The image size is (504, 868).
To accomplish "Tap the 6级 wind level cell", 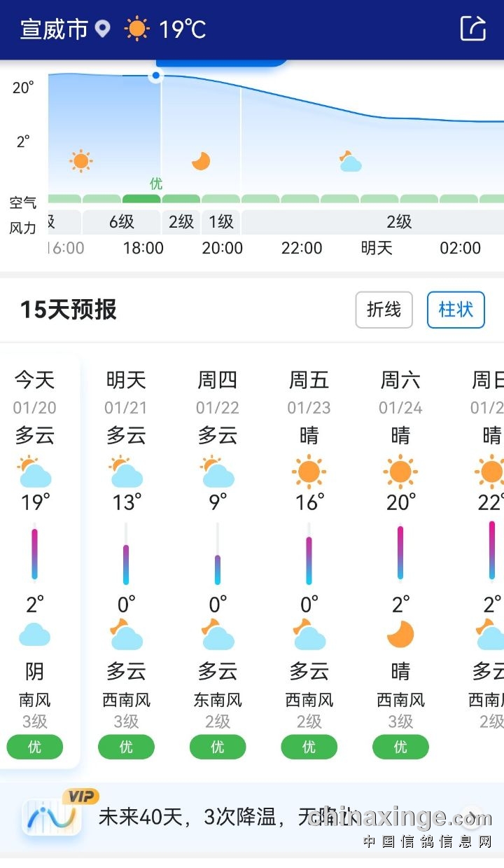I will [121, 222].
